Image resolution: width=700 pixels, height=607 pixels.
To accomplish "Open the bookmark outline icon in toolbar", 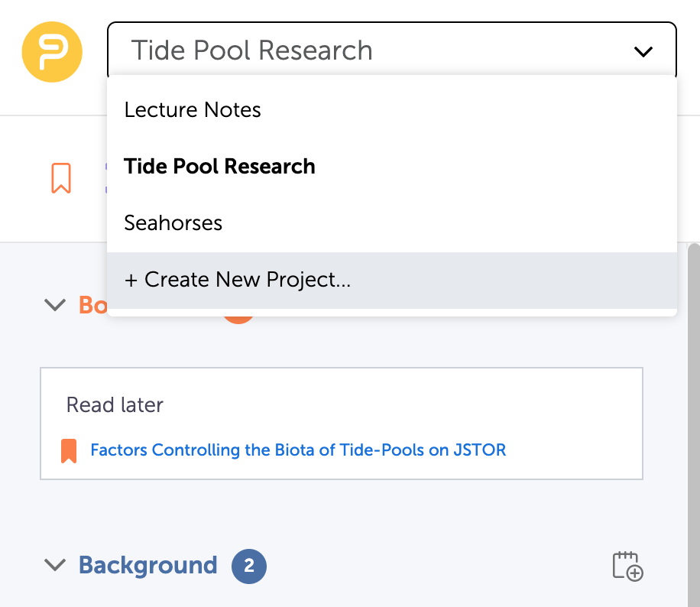I will [x=61, y=178].
